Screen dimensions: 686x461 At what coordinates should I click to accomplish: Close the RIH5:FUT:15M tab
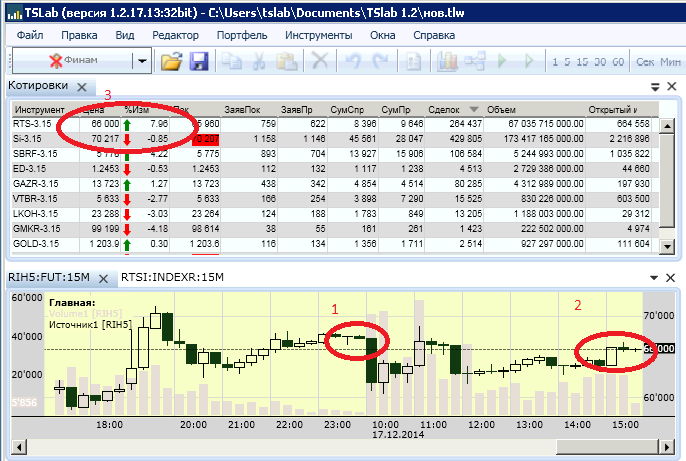(103, 279)
